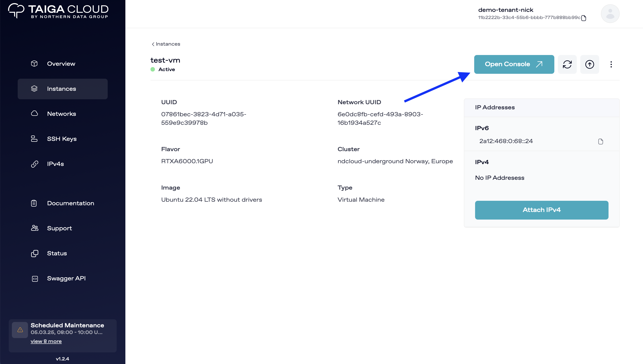Copy the IPv6 address with copy icon
Image resolution: width=643 pixels, height=364 pixels.
[600, 142]
